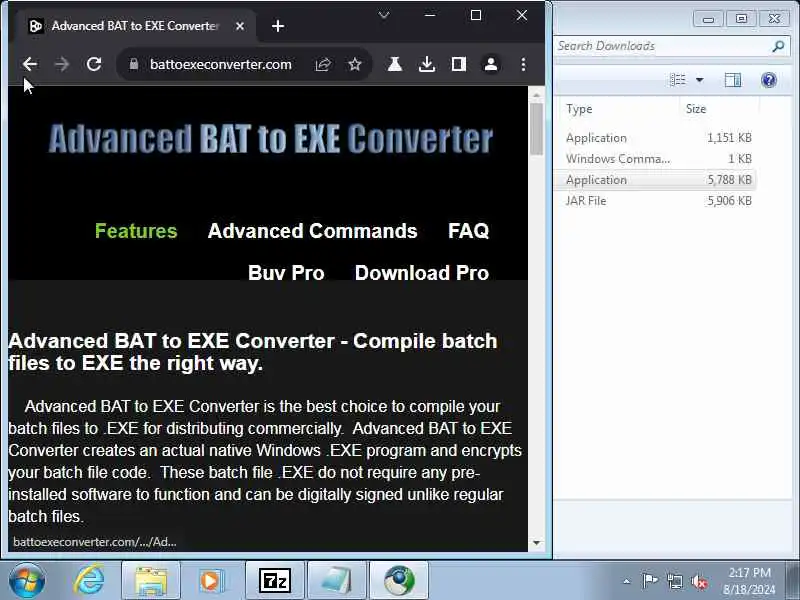Show hidden system tray icons arrow
800x600 pixels.
(627, 581)
